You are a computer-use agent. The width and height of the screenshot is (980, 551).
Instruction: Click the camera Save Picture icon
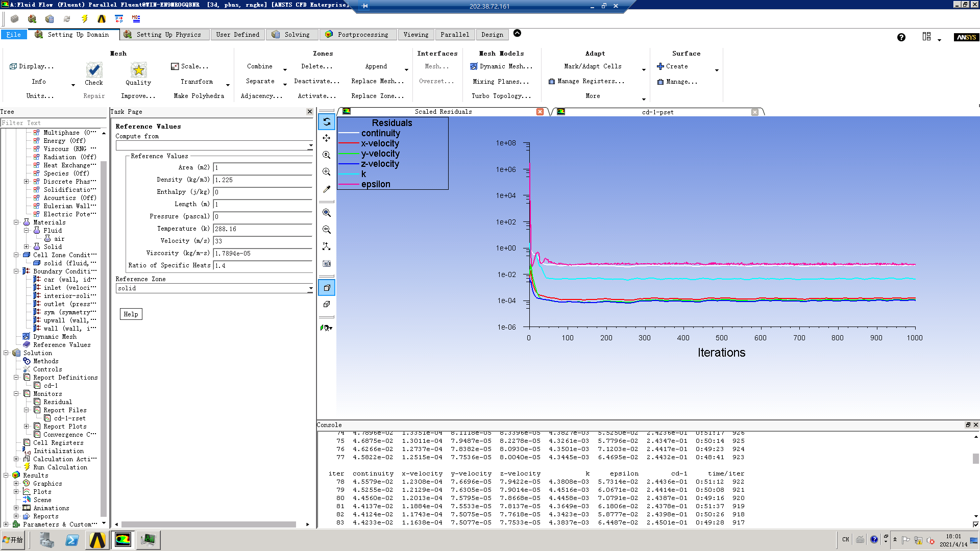(x=327, y=264)
